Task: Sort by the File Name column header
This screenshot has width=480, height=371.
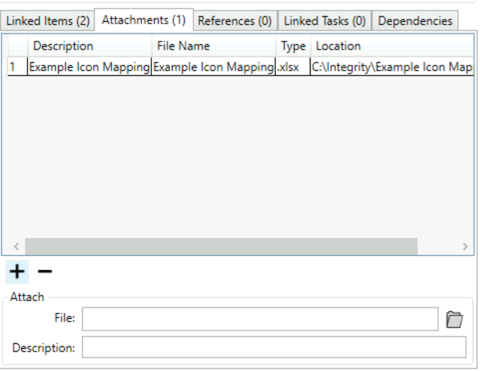Action: (x=214, y=46)
